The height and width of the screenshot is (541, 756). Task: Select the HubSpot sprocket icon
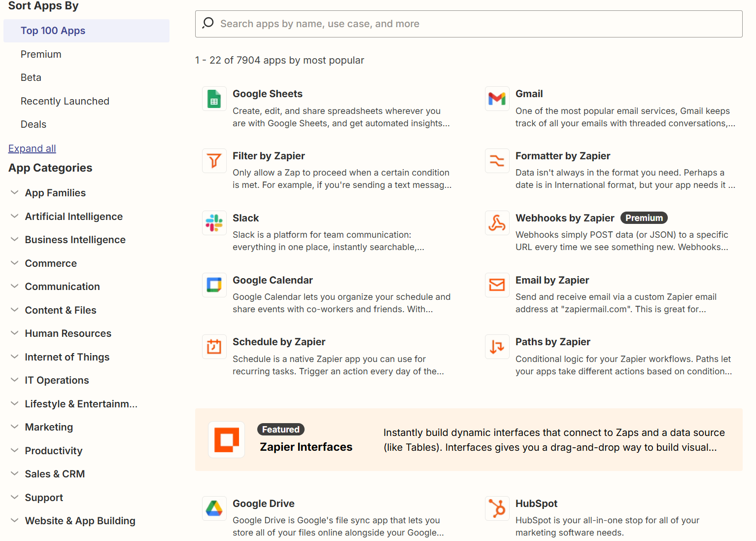497,508
